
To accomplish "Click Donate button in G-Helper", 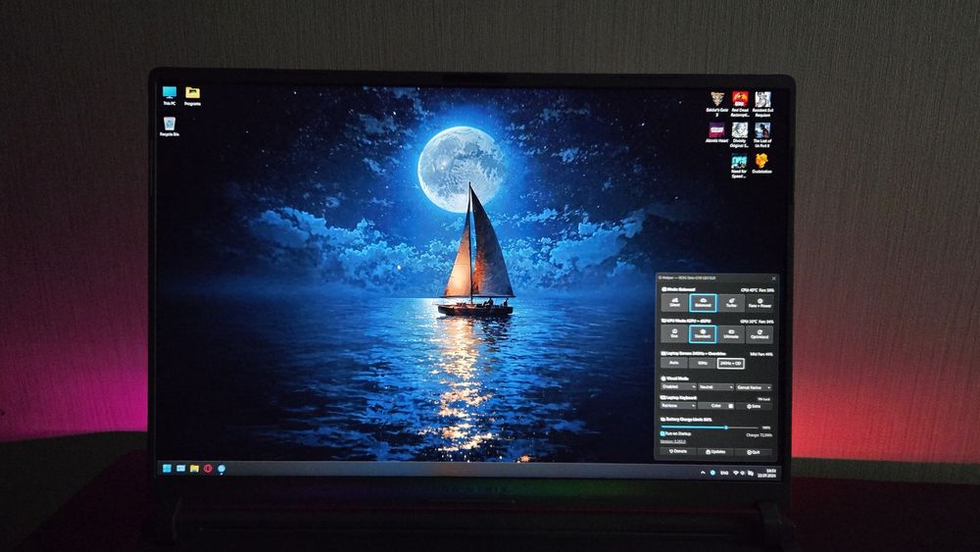I will click(679, 451).
